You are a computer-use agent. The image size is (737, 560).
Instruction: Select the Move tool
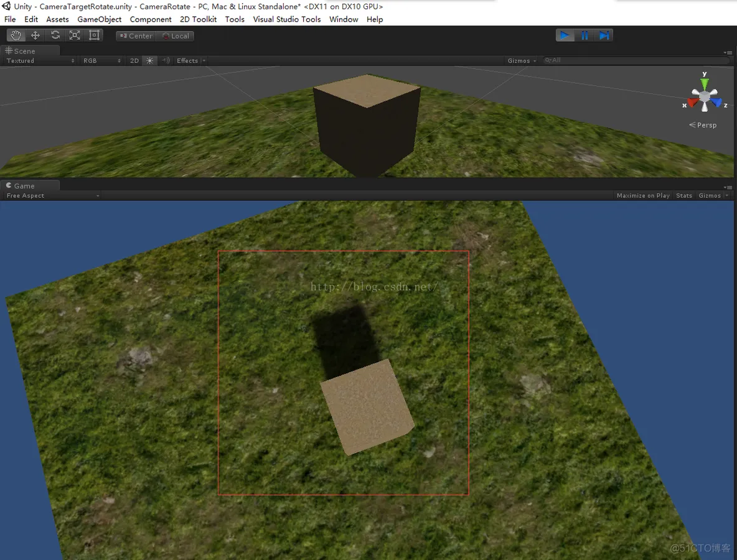35,35
